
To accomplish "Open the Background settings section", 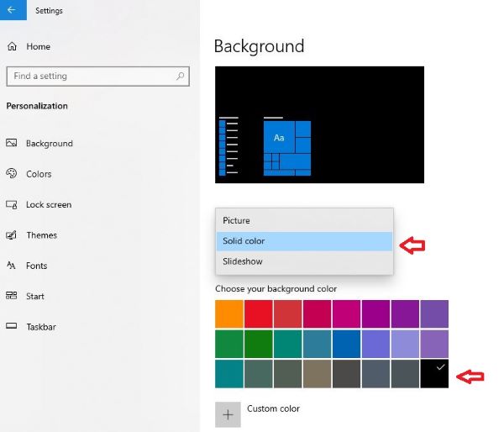I will coord(50,143).
